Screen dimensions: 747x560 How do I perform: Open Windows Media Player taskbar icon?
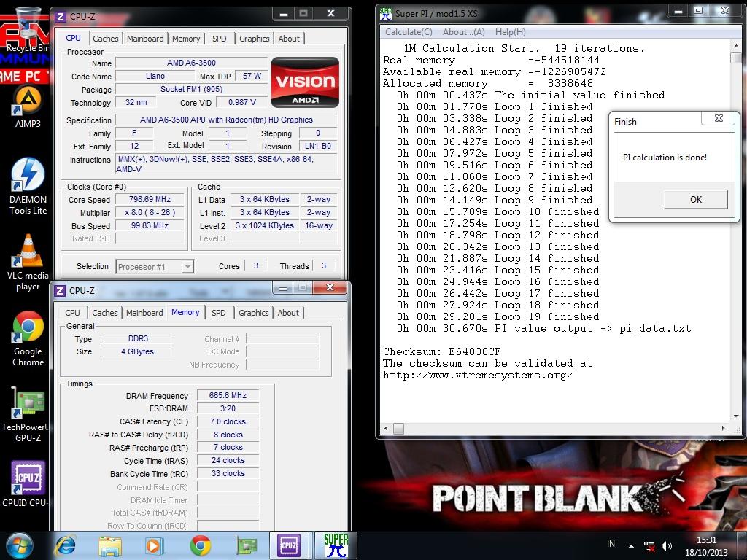tap(154, 545)
